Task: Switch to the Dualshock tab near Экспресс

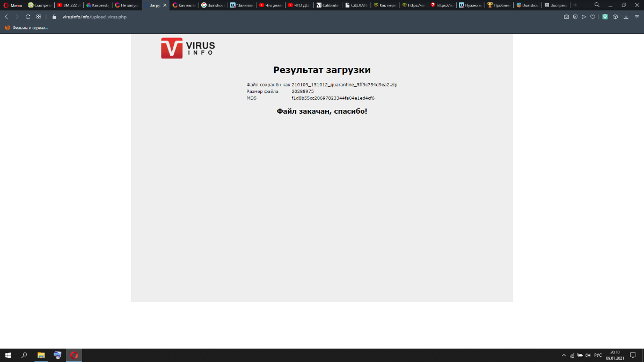Action: pos(528,5)
